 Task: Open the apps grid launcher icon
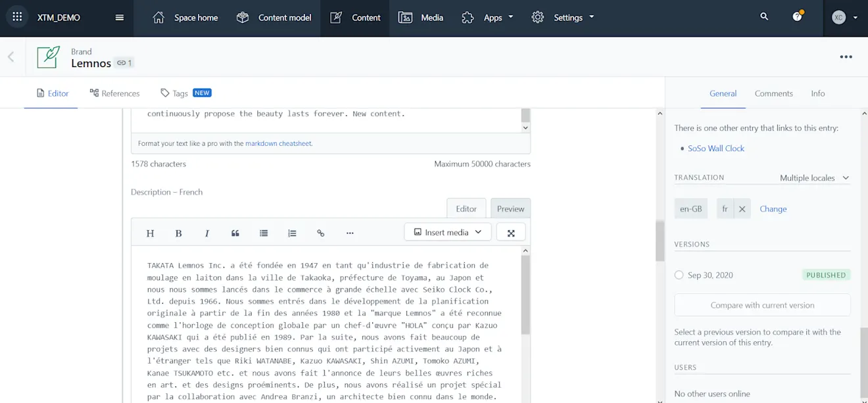pyautogui.click(x=17, y=17)
